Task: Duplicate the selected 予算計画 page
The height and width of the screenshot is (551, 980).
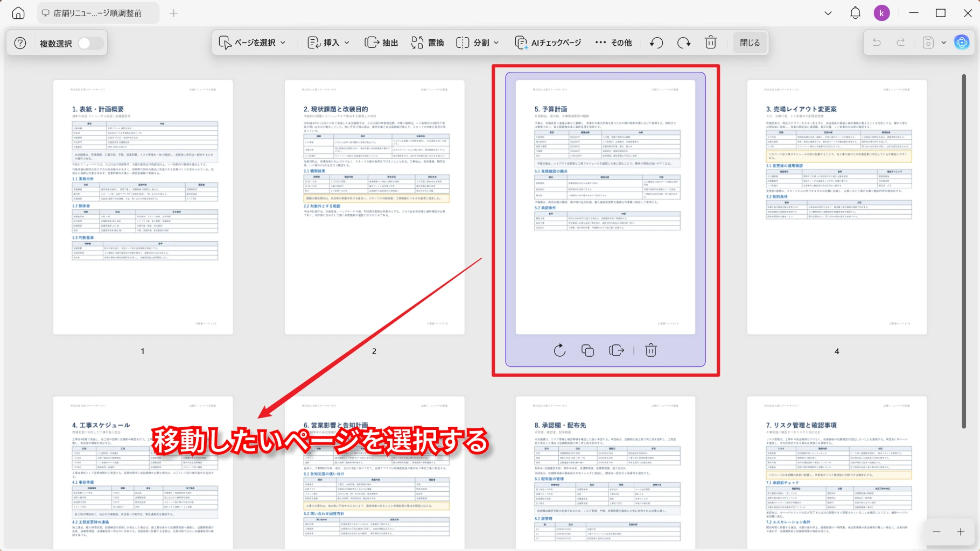Action: (587, 350)
